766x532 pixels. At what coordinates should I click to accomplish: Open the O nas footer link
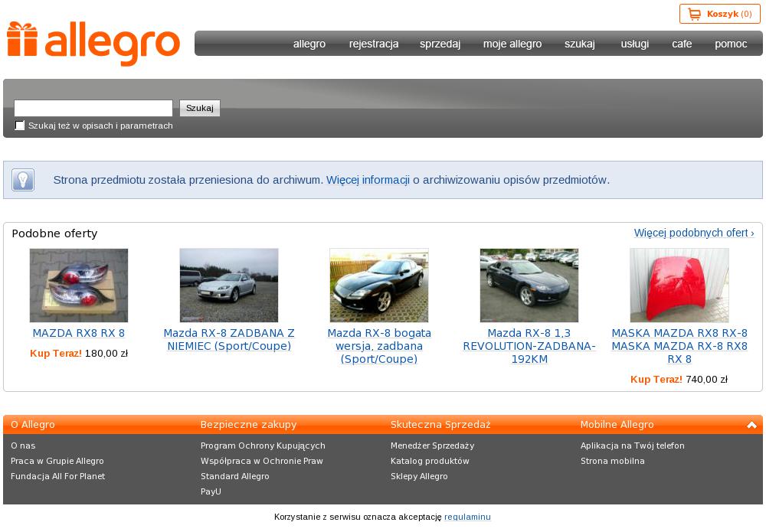[23, 446]
